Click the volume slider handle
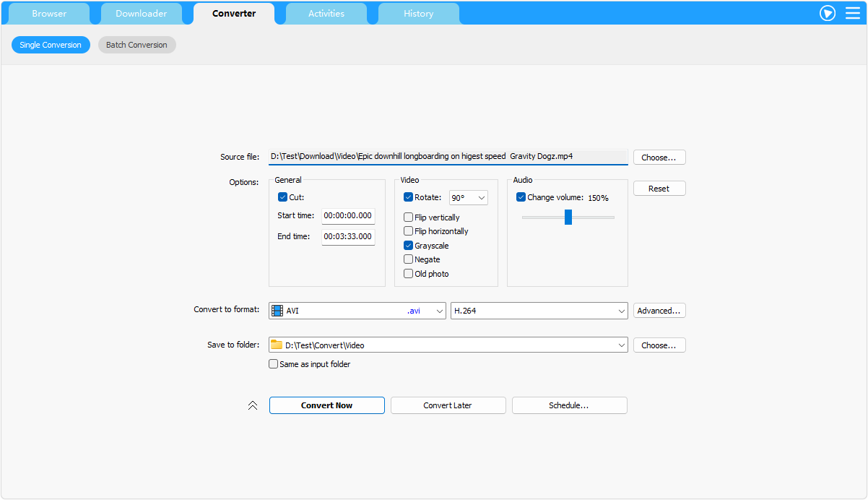Viewport: 868px width, 500px height. coord(568,217)
